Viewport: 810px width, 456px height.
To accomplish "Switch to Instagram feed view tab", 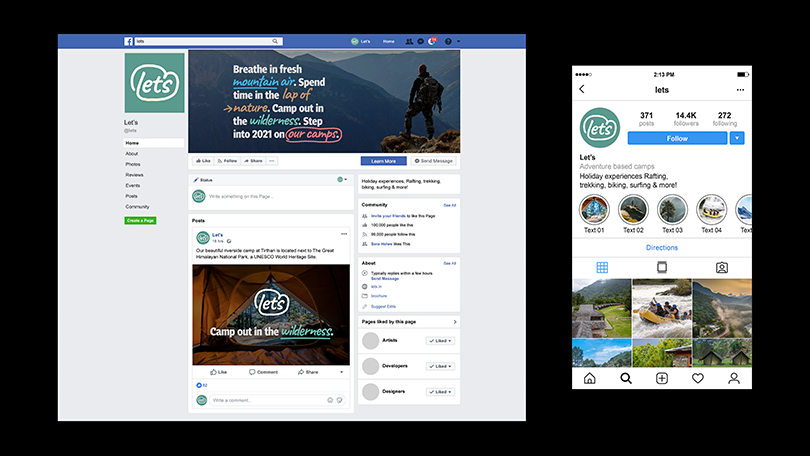I will (x=662, y=268).
